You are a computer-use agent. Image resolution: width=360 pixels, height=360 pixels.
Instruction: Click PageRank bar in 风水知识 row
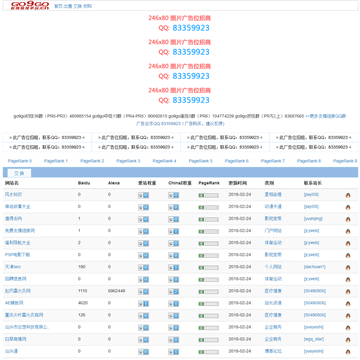(x=208, y=195)
